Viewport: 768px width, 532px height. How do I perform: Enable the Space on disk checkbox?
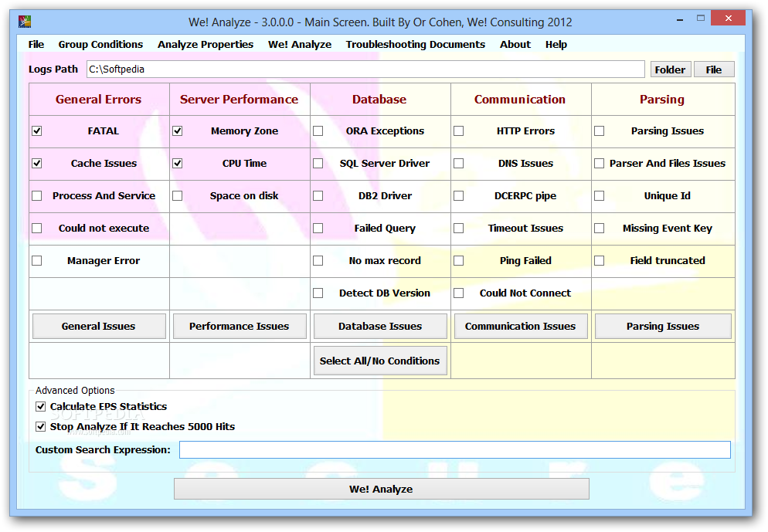click(178, 196)
